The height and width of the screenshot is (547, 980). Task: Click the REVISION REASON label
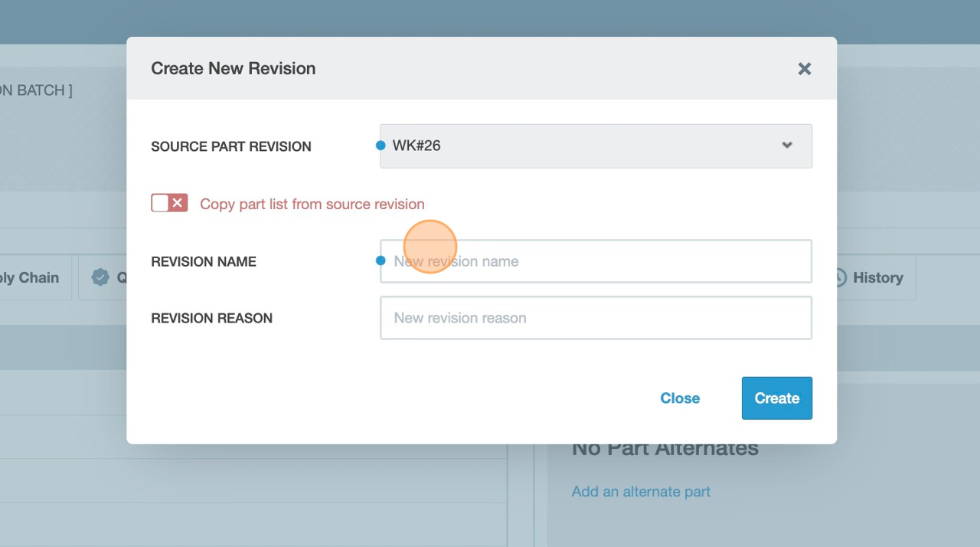pyautogui.click(x=212, y=318)
